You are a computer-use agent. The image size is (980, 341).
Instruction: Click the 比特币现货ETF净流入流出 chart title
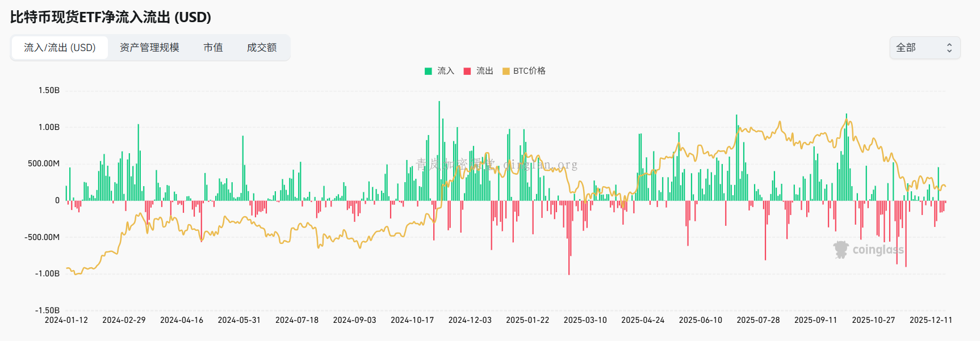pos(111,17)
